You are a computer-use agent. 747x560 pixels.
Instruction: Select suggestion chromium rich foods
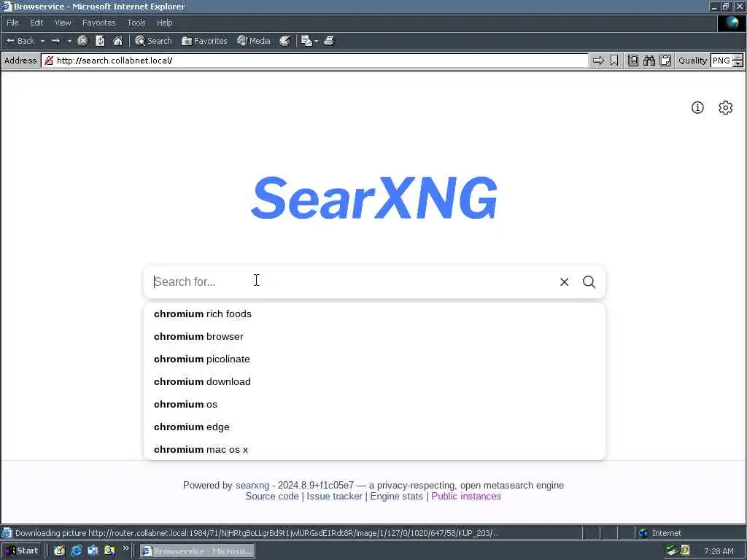coord(374,314)
